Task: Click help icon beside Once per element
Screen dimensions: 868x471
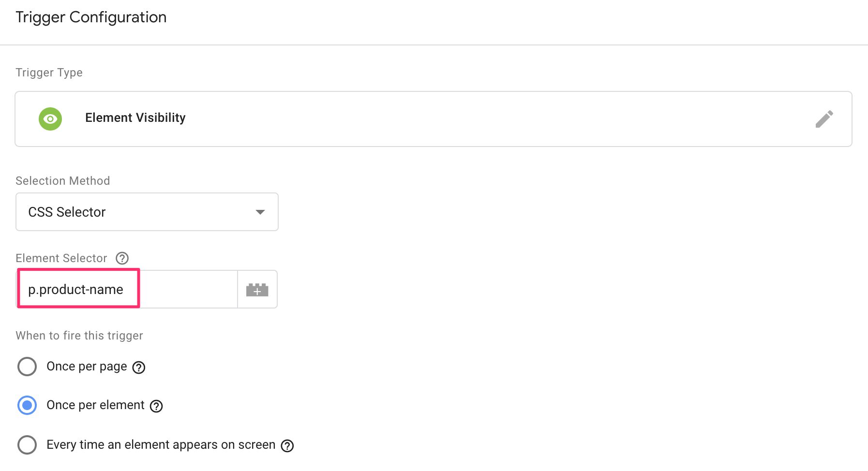Action: (156, 406)
